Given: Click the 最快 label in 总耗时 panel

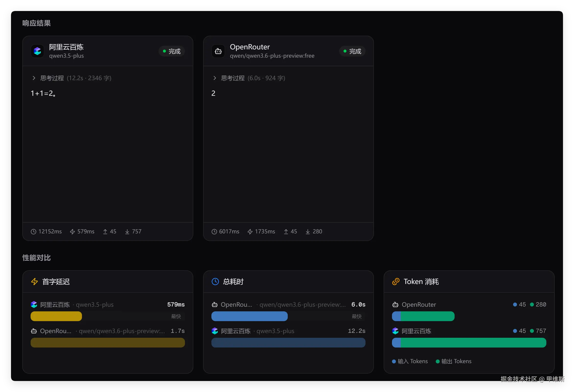Looking at the screenshot, I should 356,316.
